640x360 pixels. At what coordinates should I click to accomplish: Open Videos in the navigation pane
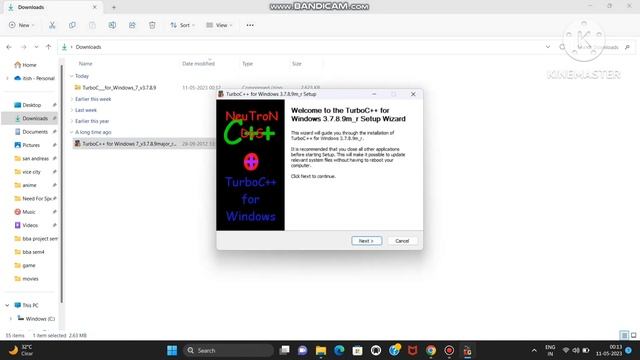pyautogui.click(x=26, y=225)
